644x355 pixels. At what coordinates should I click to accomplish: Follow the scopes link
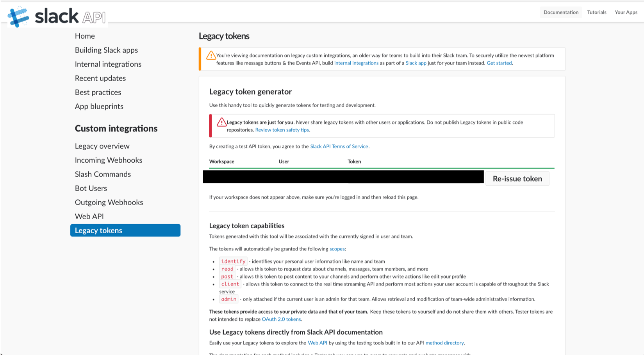coord(337,249)
